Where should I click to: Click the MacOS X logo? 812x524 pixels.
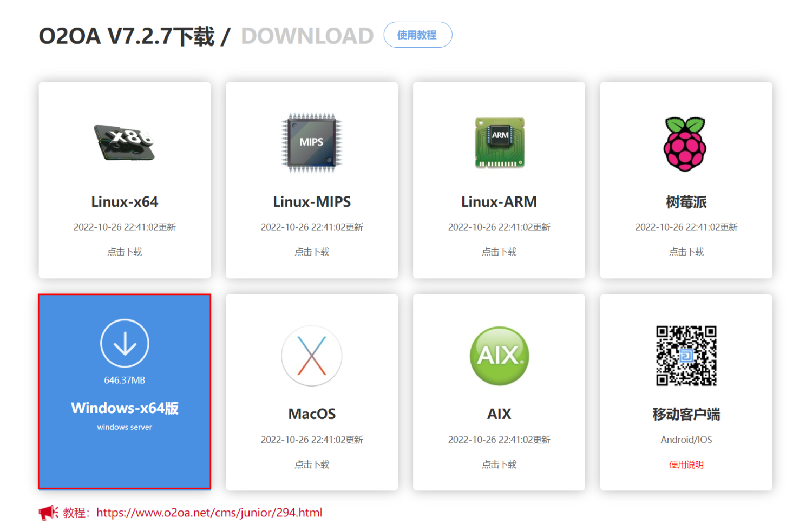coord(312,356)
